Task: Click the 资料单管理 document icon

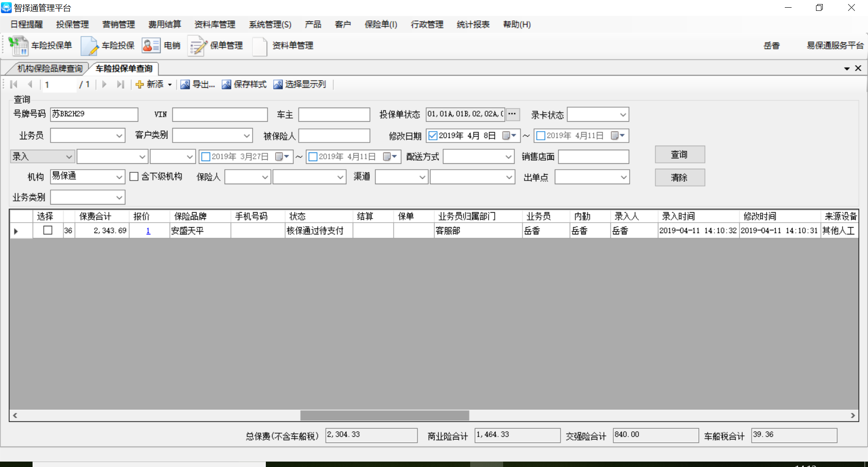Action: pyautogui.click(x=259, y=46)
